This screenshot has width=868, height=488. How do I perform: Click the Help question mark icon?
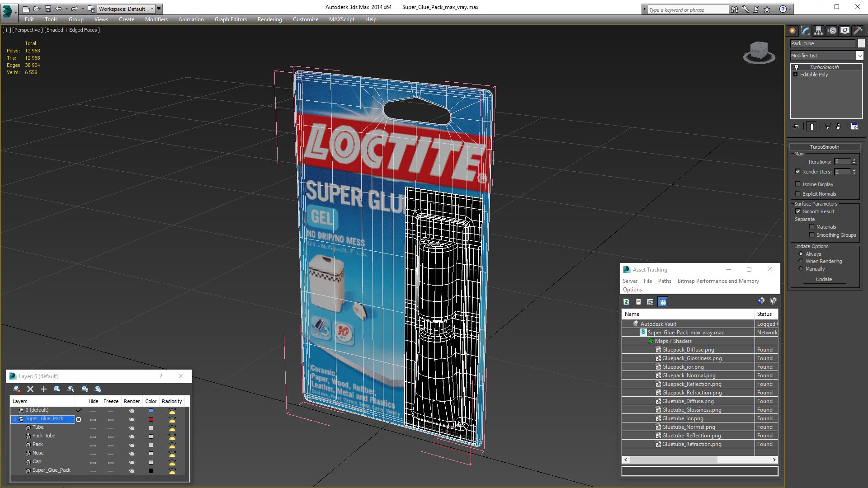(783, 9)
